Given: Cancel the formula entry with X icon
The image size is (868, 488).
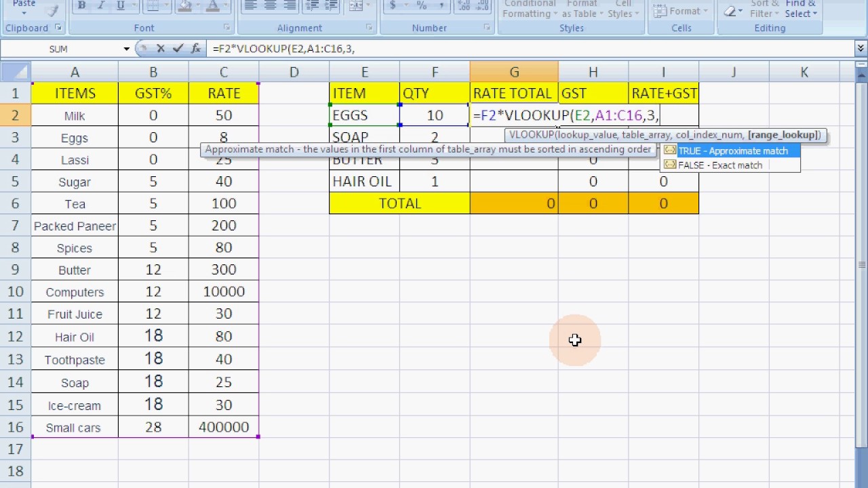Looking at the screenshot, I should coord(161,49).
